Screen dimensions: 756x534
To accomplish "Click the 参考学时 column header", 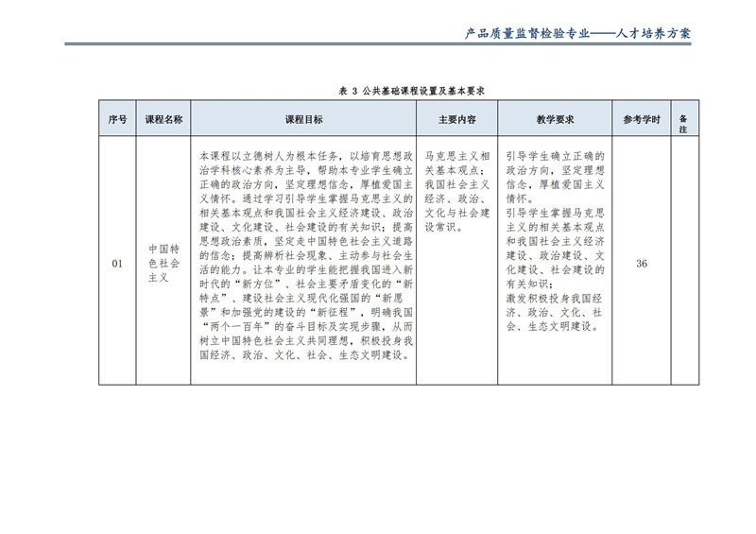I will [642, 120].
